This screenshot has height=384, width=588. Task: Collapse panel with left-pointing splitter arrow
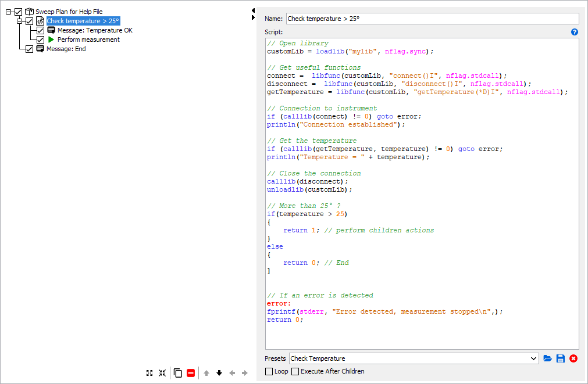253,10
